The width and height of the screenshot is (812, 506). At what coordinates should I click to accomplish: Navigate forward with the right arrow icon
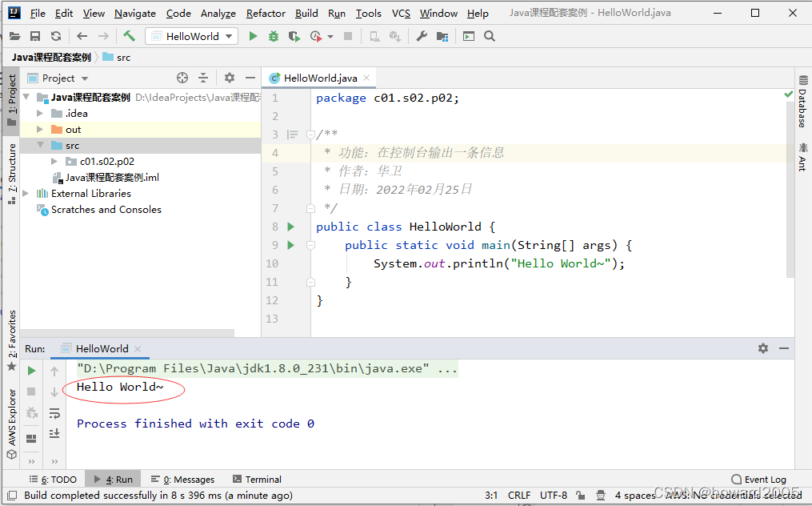pos(103,36)
